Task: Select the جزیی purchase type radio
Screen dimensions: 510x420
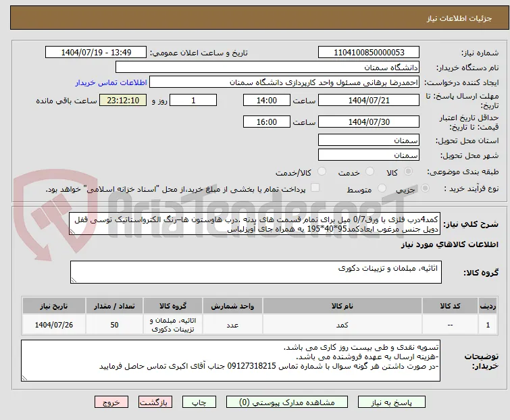Action: [x=425, y=188]
